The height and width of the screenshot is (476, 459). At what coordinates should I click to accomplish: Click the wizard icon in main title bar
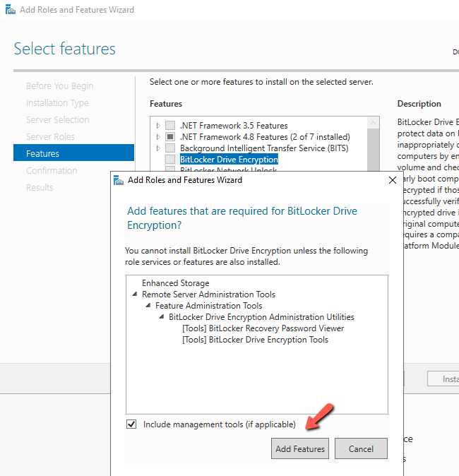[11, 10]
